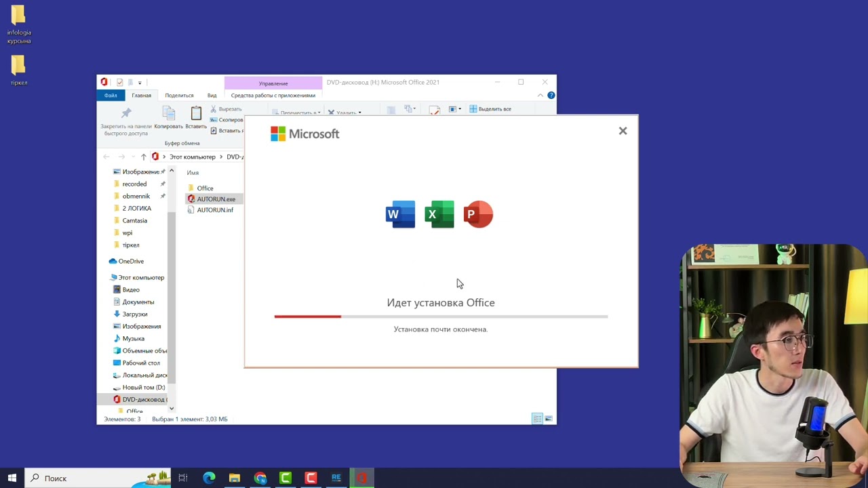The image size is (868, 488).
Task: Open Документы in navigation pane
Action: tap(138, 302)
